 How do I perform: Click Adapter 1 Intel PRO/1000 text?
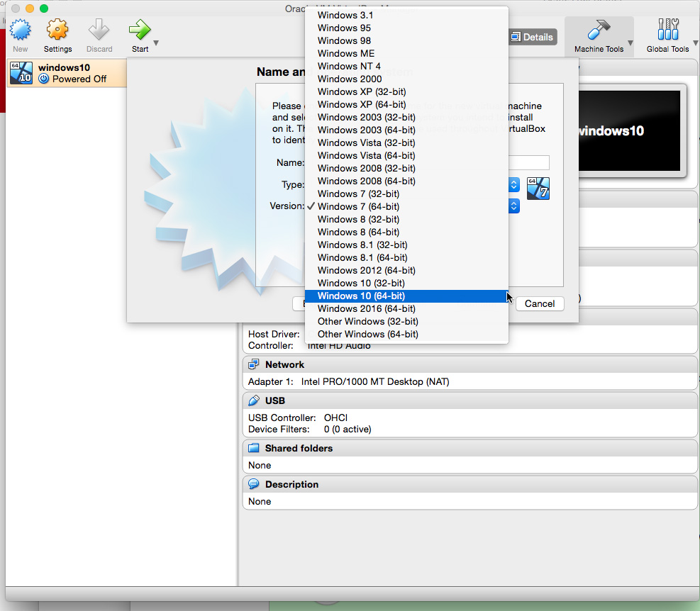349,381
